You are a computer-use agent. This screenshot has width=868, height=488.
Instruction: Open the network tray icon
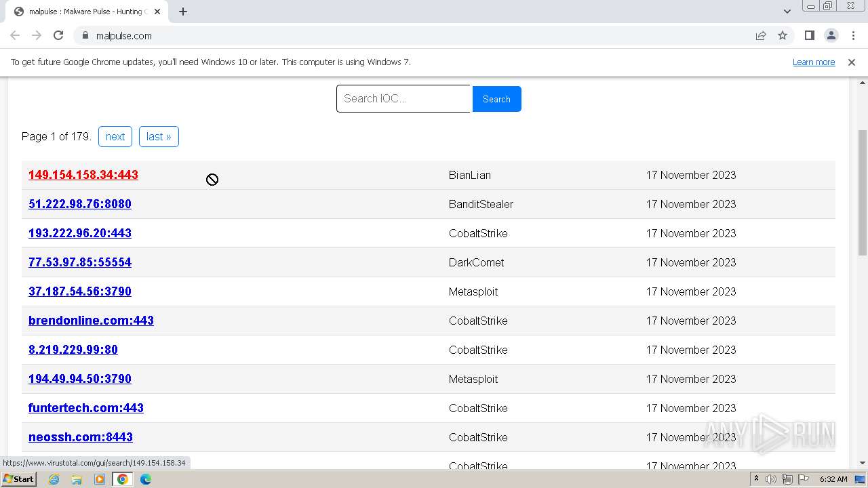(x=787, y=479)
